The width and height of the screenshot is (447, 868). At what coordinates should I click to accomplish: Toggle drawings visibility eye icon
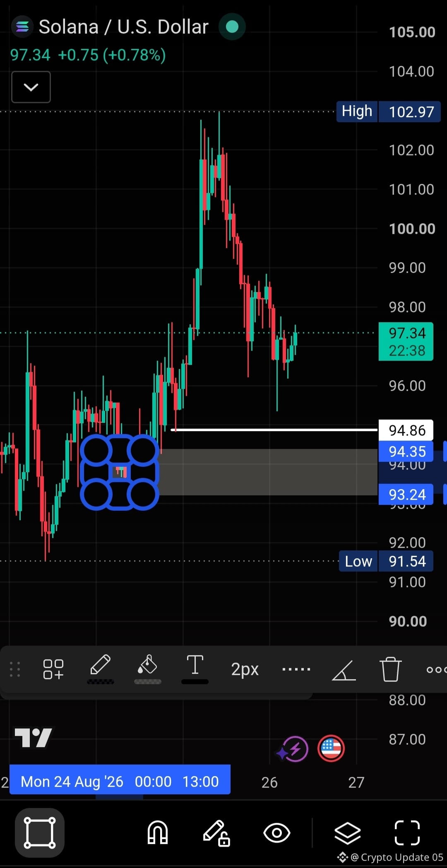coord(276,833)
